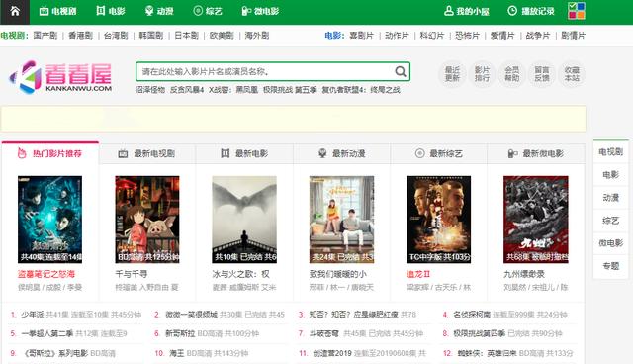Open 盗墓笔记之怒海 poster thumbnail
This screenshot has width=633, height=364.
(49, 220)
